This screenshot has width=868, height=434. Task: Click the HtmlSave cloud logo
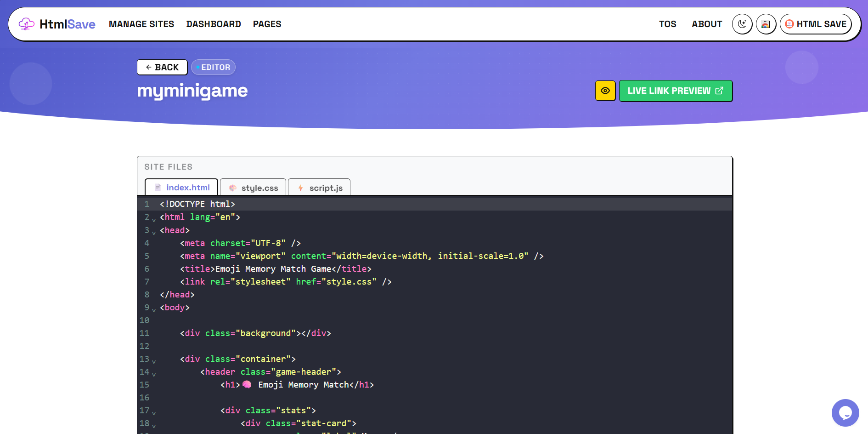click(x=27, y=24)
